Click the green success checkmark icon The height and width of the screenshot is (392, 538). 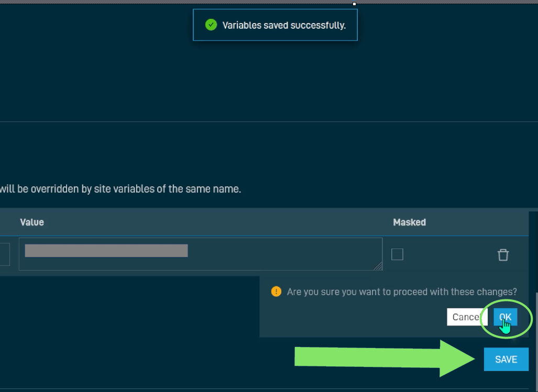tap(211, 25)
